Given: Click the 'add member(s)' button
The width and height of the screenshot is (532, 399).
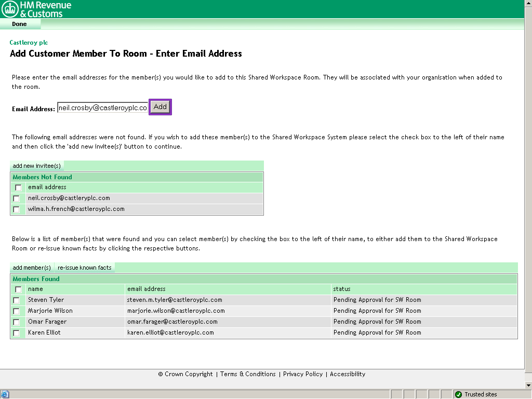Looking at the screenshot, I should click(x=32, y=268).
